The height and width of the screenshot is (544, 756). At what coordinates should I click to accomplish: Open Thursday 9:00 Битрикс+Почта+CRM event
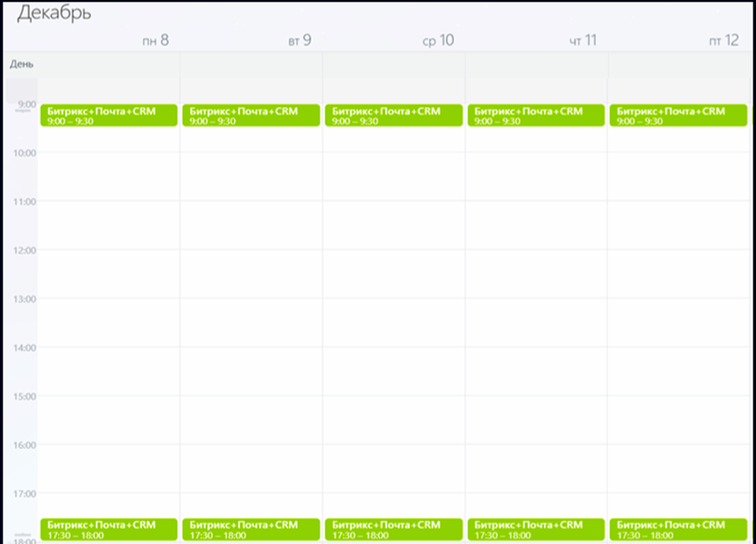point(536,115)
